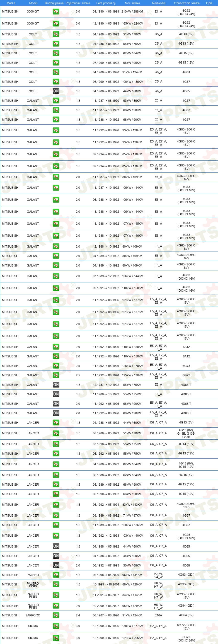This screenshot has width=218, height=644.
Task: Select engine cell 6G72 (SOHC 12V)
Action: pos(186,627)
